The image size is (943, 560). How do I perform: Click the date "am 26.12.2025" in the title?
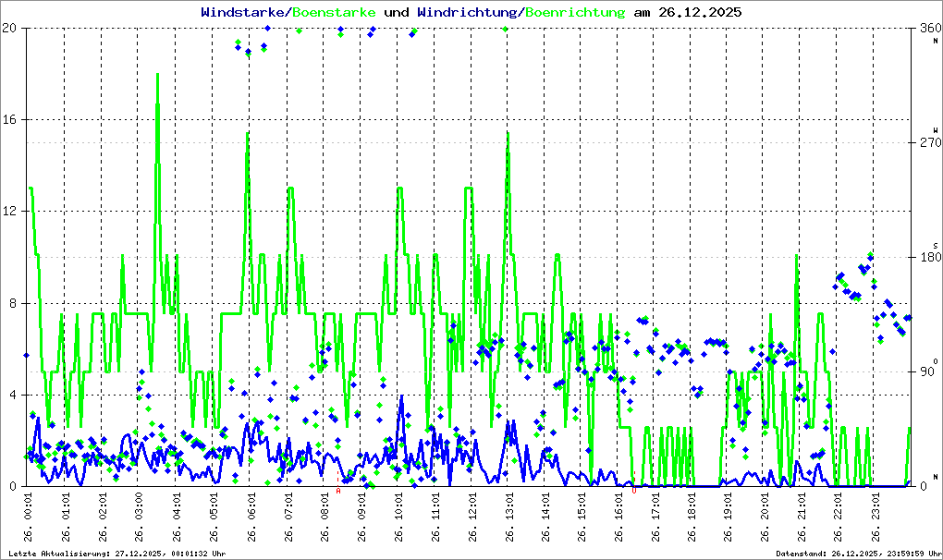pos(688,12)
